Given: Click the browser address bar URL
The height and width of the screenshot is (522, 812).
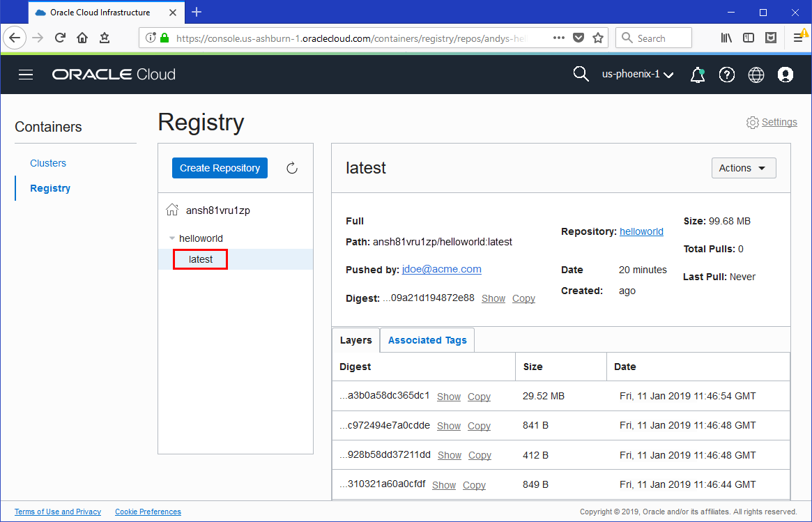Looking at the screenshot, I should [x=351, y=38].
